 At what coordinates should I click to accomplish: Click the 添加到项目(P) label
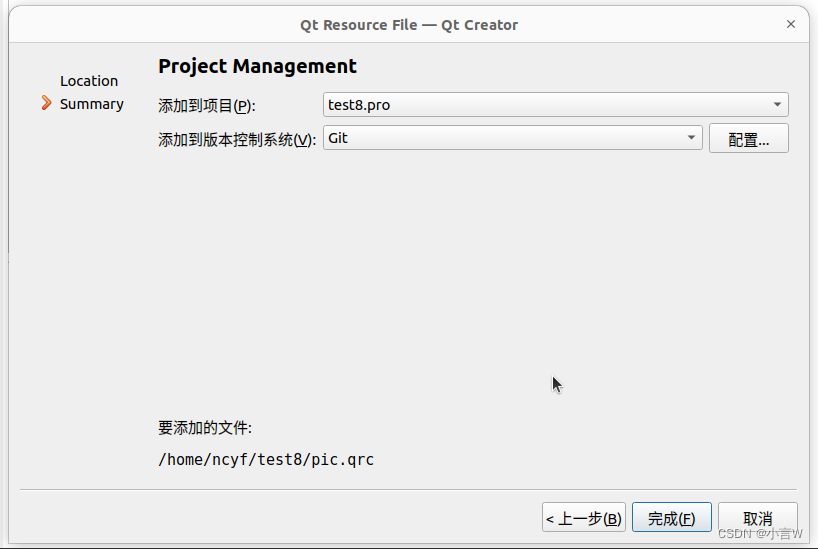click(x=207, y=106)
